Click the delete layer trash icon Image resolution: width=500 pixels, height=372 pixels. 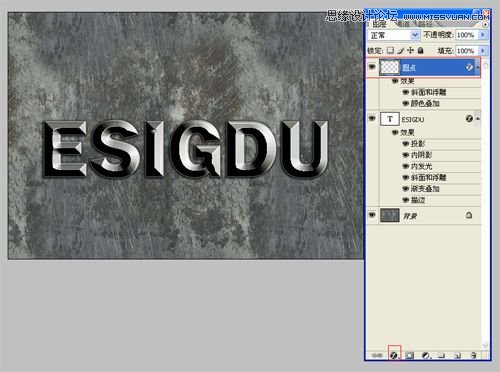click(x=474, y=355)
